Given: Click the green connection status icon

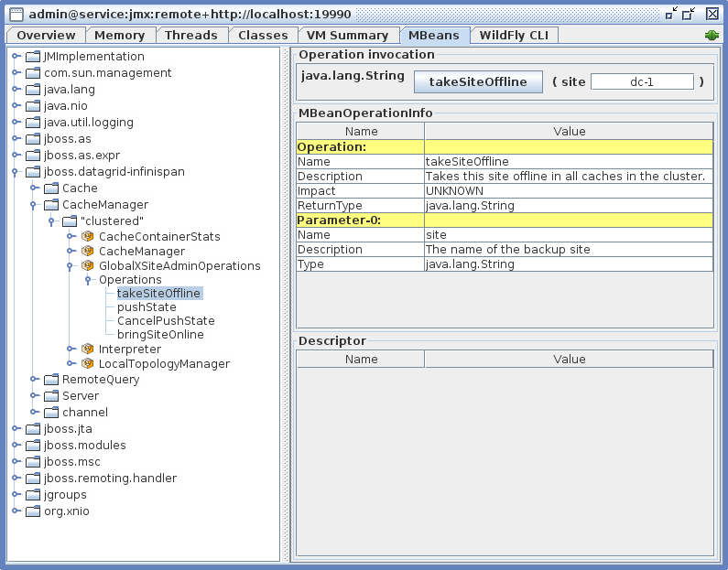Looking at the screenshot, I should (x=712, y=36).
